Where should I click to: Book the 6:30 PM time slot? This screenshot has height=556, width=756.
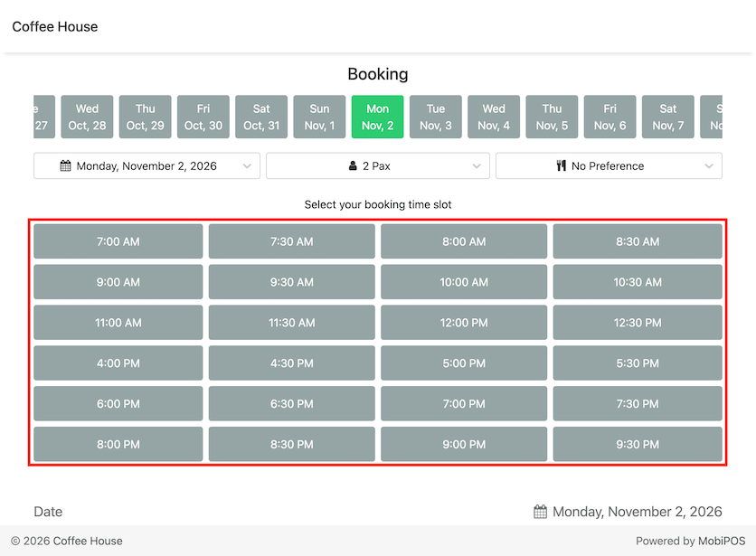292,403
